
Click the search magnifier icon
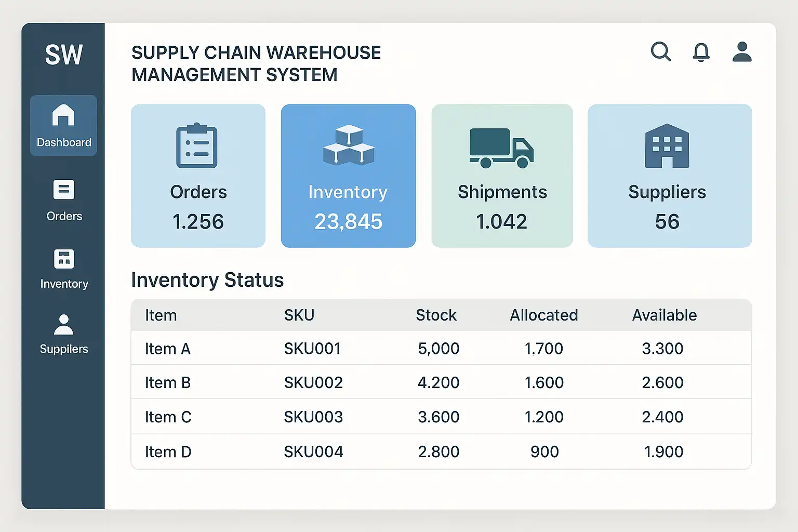(x=660, y=52)
